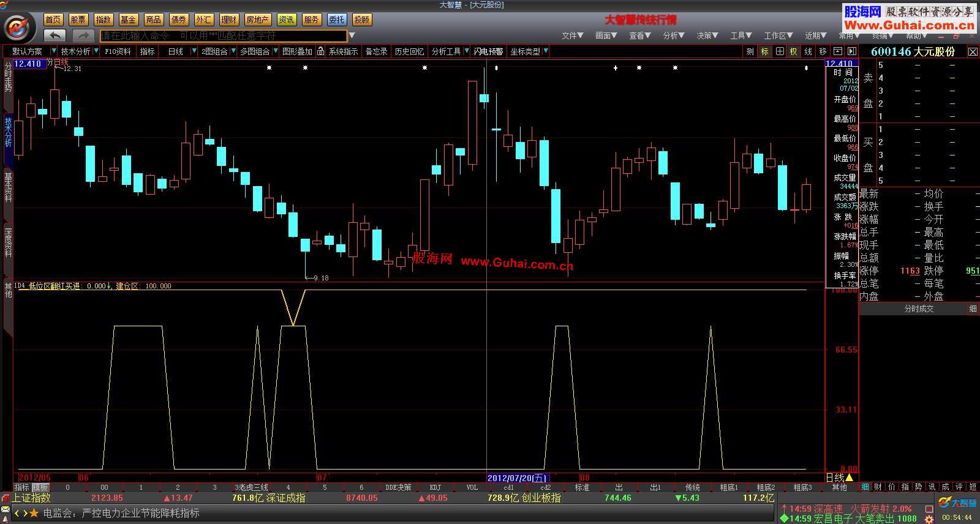Open F10资料 stock info
Screen dimensions: 980x524
(118, 51)
